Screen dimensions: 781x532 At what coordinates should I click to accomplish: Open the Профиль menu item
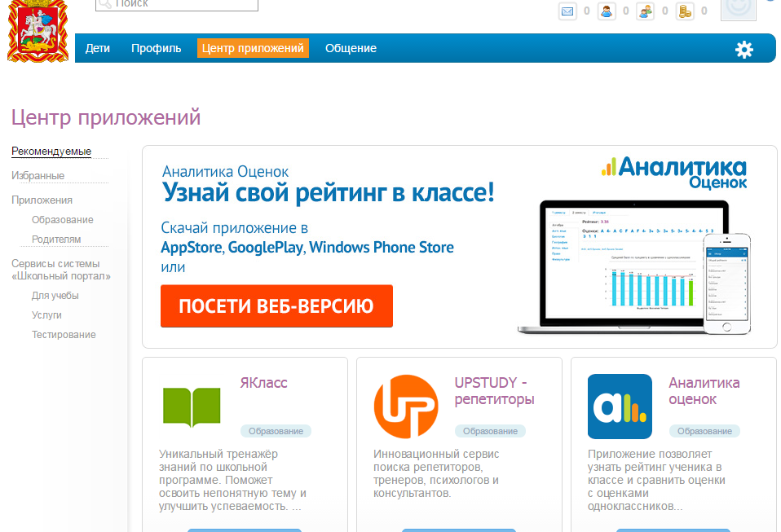pyautogui.click(x=156, y=48)
